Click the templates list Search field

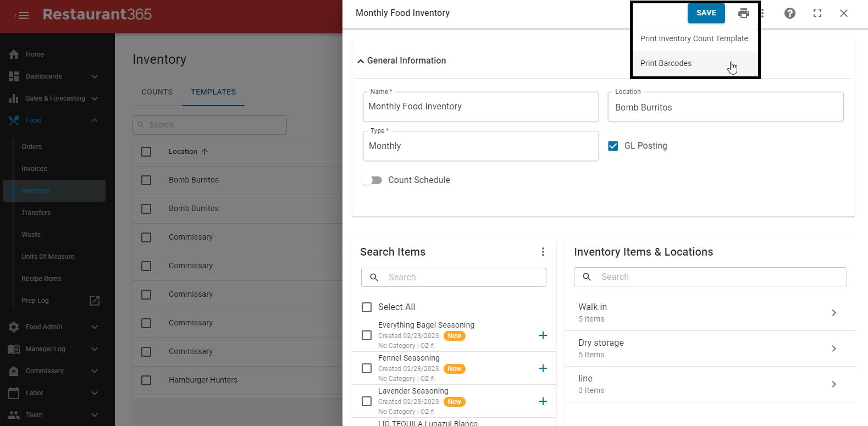[209, 125]
